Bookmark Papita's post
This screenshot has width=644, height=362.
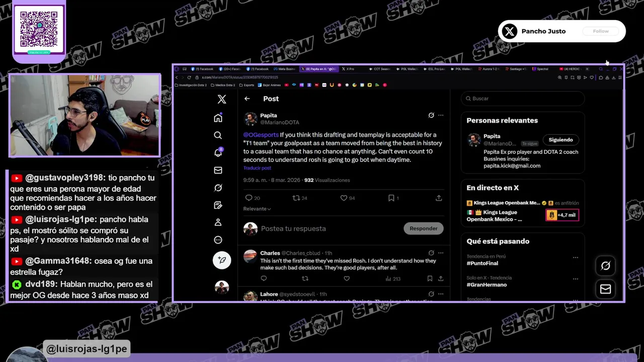pyautogui.click(x=393, y=198)
